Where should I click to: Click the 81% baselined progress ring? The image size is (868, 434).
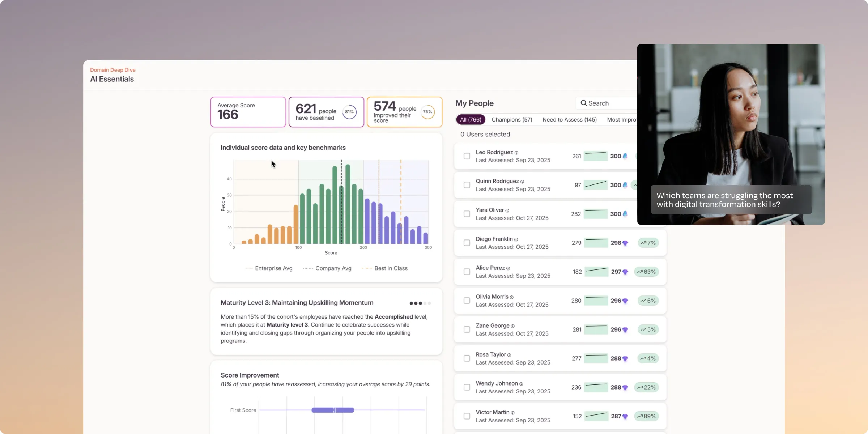(x=349, y=112)
